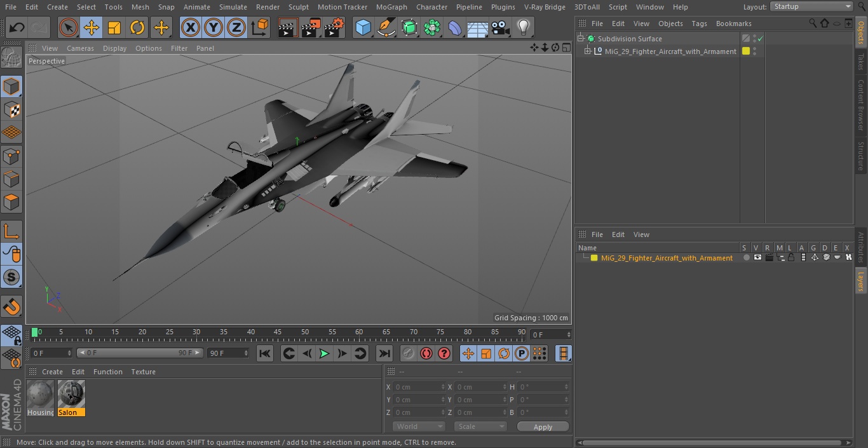Add a Camera object
This screenshot has width=868, height=448.
[500, 27]
